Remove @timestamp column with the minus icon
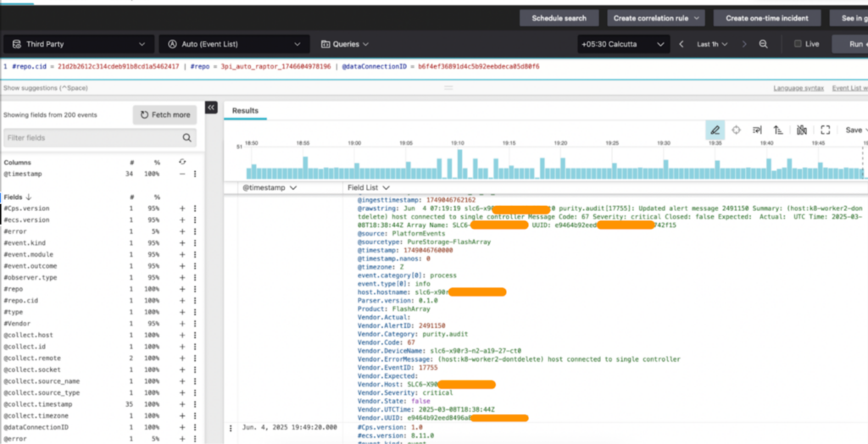 coord(182,174)
